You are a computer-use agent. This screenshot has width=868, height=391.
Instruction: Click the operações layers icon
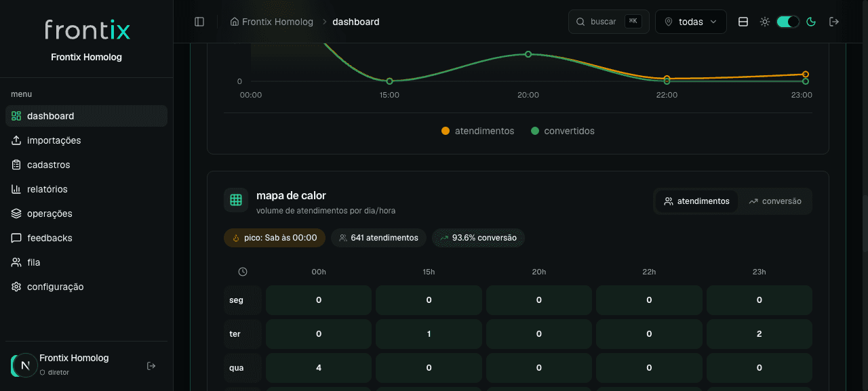[x=16, y=213]
